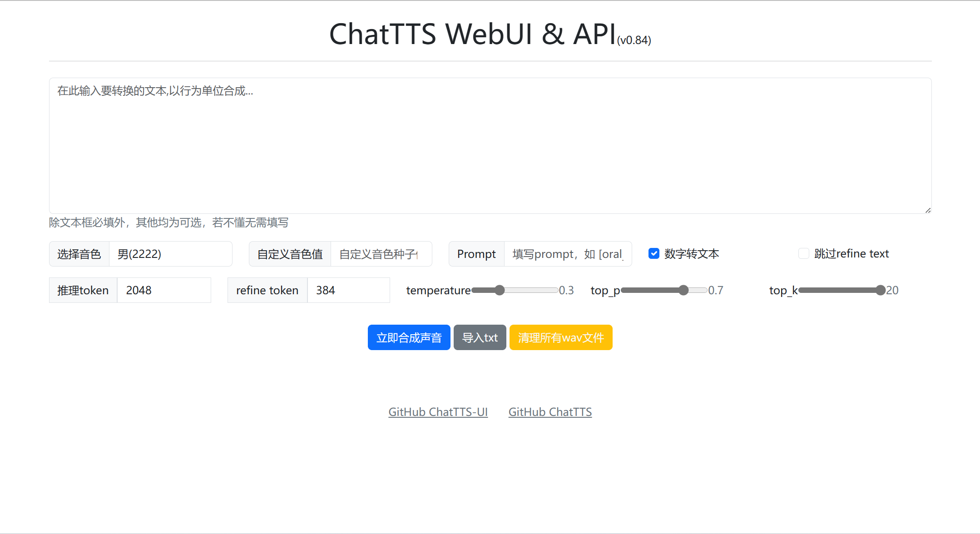Click the ChatTTS WebUI & API heading

472,34
